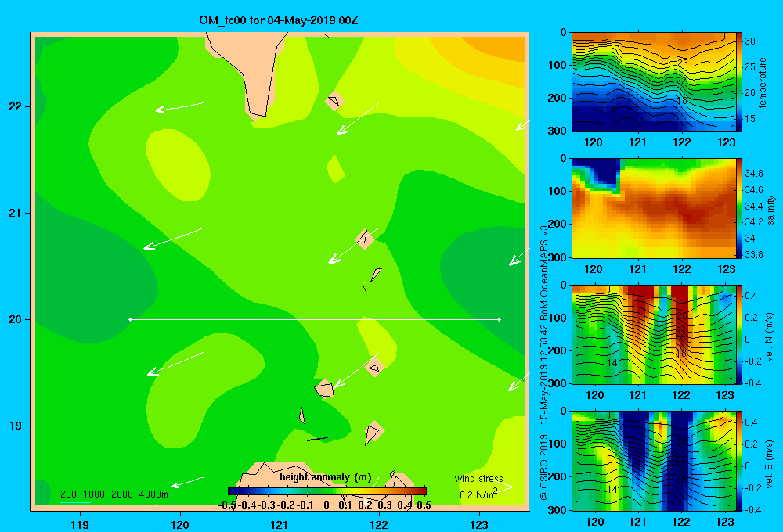Image resolution: width=783 pixels, height=532 pixels.
Task: Click latitude label 19 on main map
Action: (15, 426)
